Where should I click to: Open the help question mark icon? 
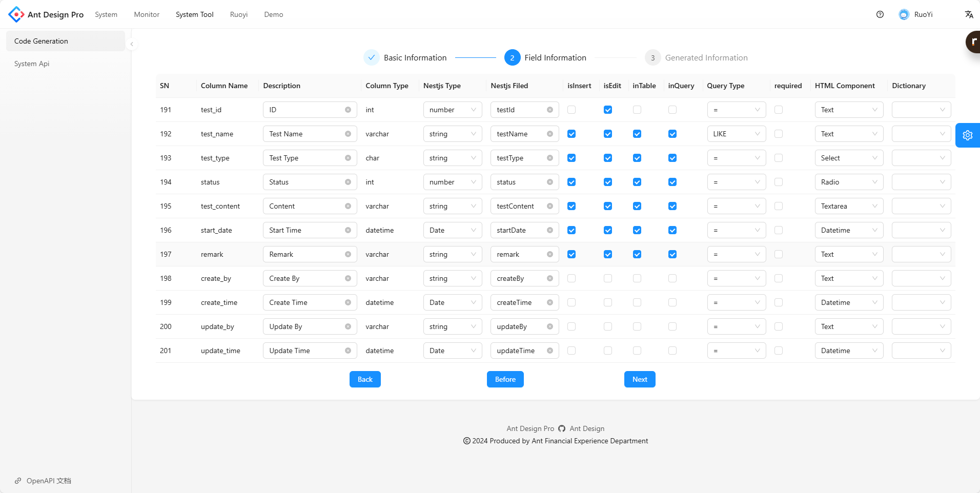880,14
